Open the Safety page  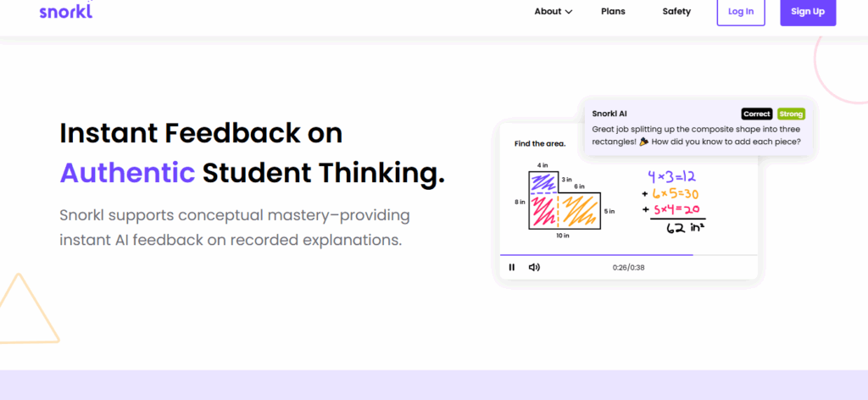coord(676,11)
